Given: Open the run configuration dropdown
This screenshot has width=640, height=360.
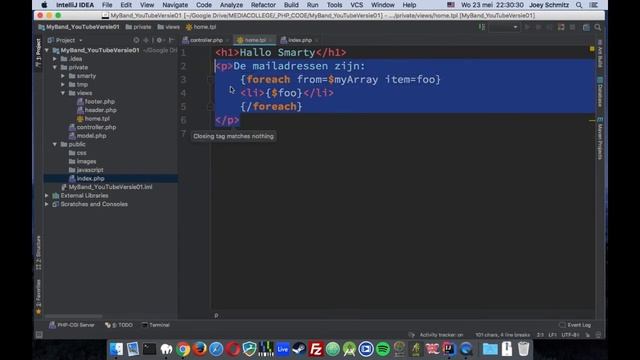Looking at the screenshot, I should coord(504,27).
